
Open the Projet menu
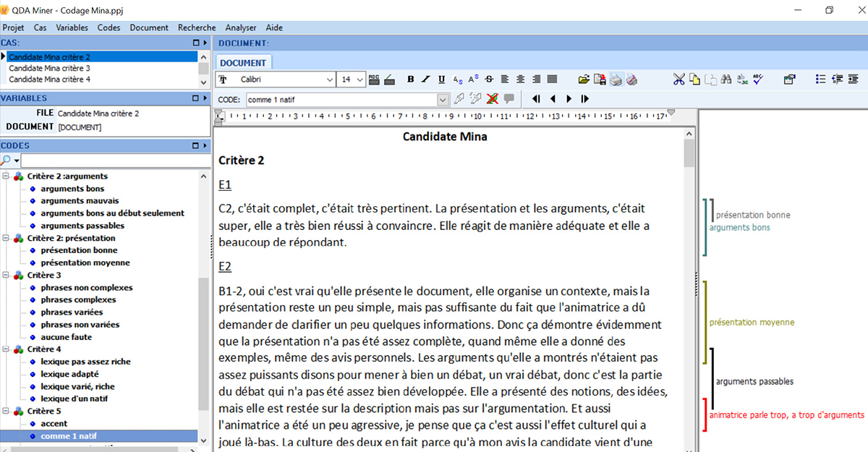(14, 27)
